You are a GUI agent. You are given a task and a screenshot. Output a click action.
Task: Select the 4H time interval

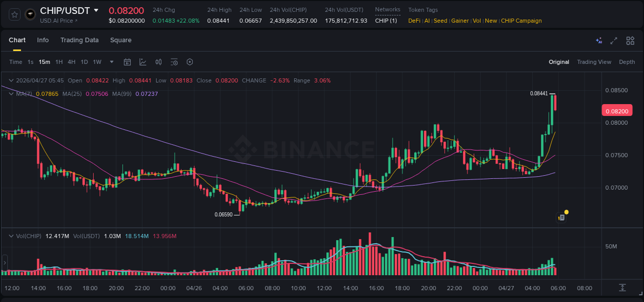72,62
